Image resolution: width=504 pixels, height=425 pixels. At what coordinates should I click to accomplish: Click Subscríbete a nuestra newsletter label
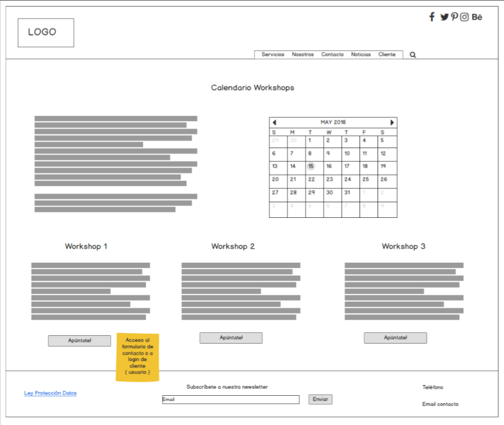227,387
